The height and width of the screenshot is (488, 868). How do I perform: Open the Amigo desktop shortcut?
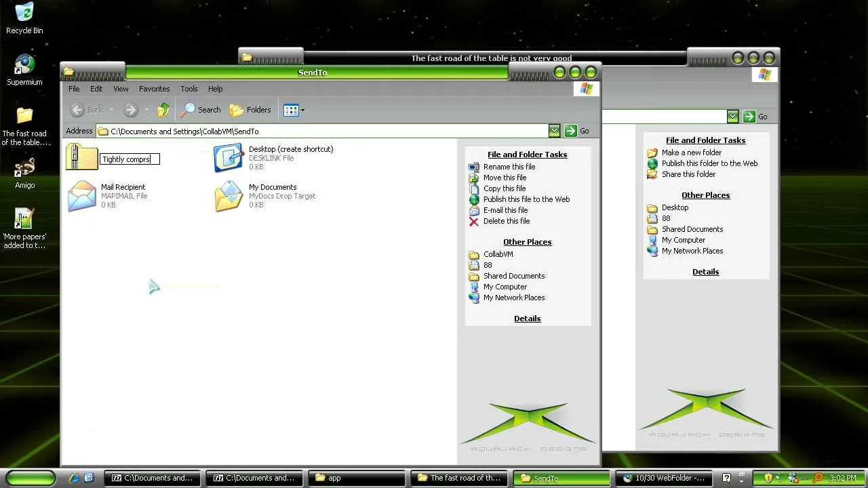tap(24, 174)
